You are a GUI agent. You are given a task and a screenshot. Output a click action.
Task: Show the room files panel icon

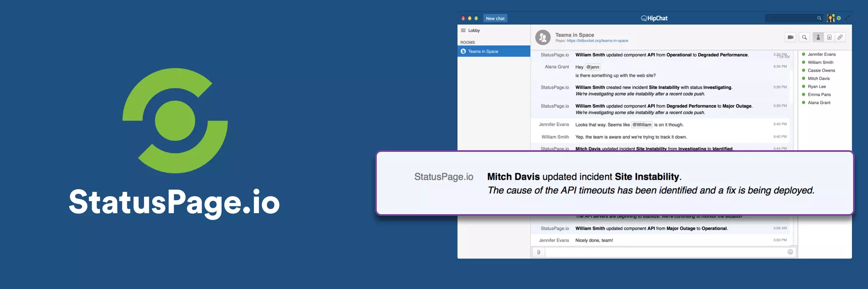click(829, 37)
